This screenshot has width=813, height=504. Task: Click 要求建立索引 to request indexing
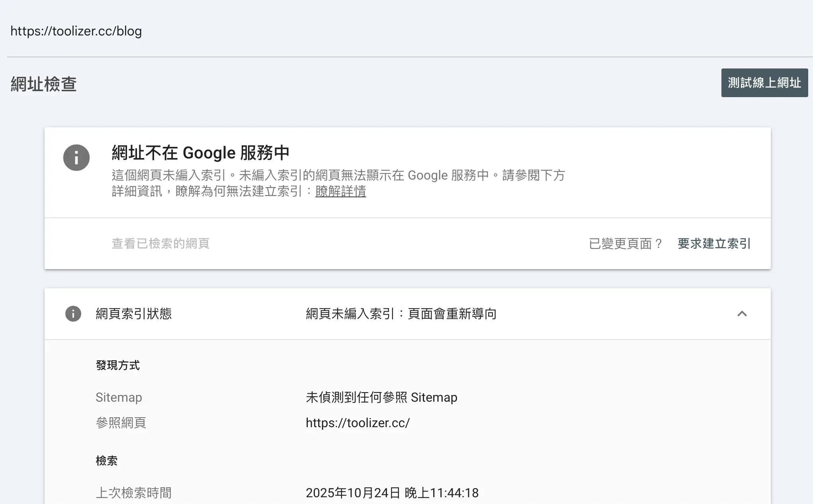713,244
